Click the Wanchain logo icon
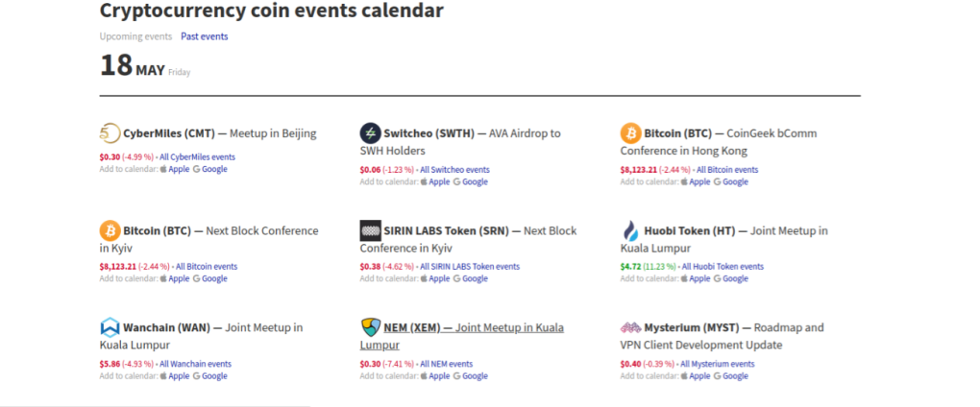The height and width of the screenshot is (407, 980). 110,327
